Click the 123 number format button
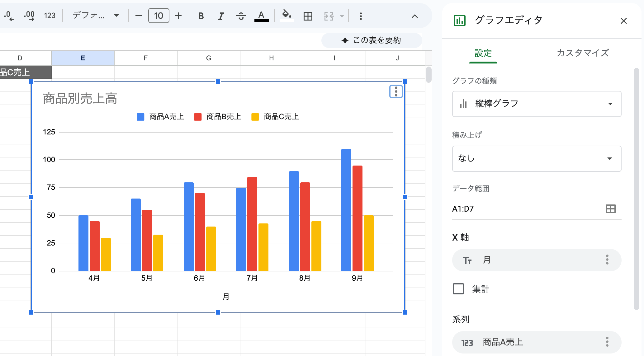Screen dimensions: 644x356 50,16
